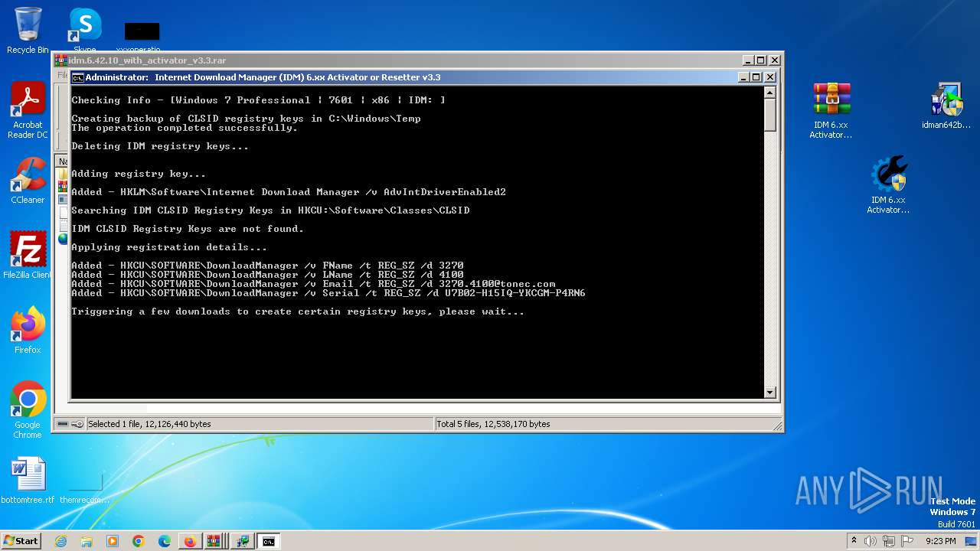This screenshot has height=551, width=980.
Task: Open Windows Explorer from the taskbar
Action: pos(87,541)
